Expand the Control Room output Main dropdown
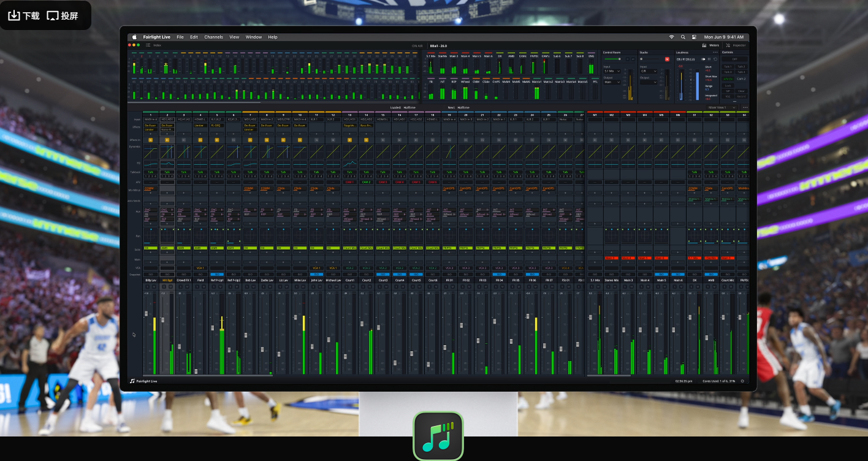The width and height of the screenshot is (868, 461). 612,82
